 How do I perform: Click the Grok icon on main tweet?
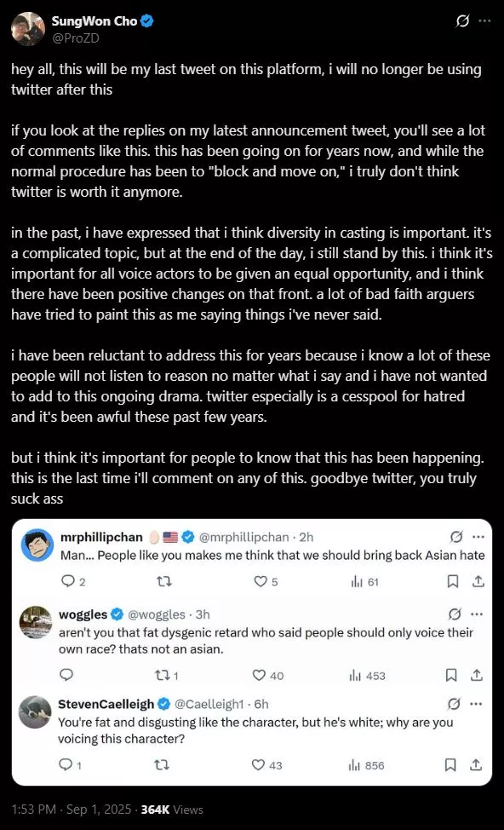(462, 21)
